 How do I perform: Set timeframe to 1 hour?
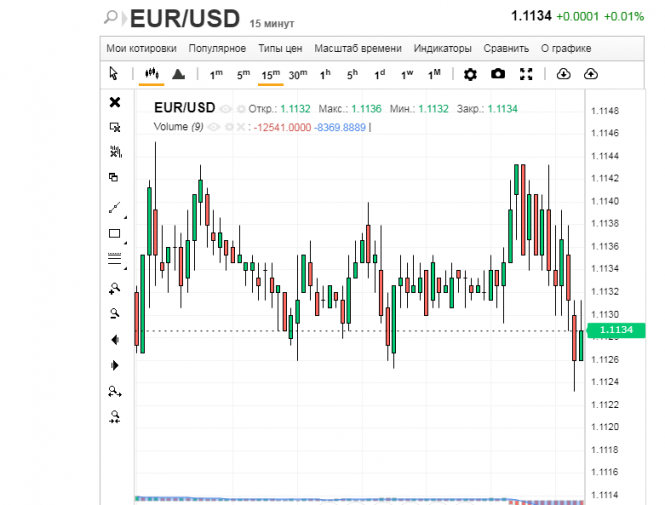325,75
